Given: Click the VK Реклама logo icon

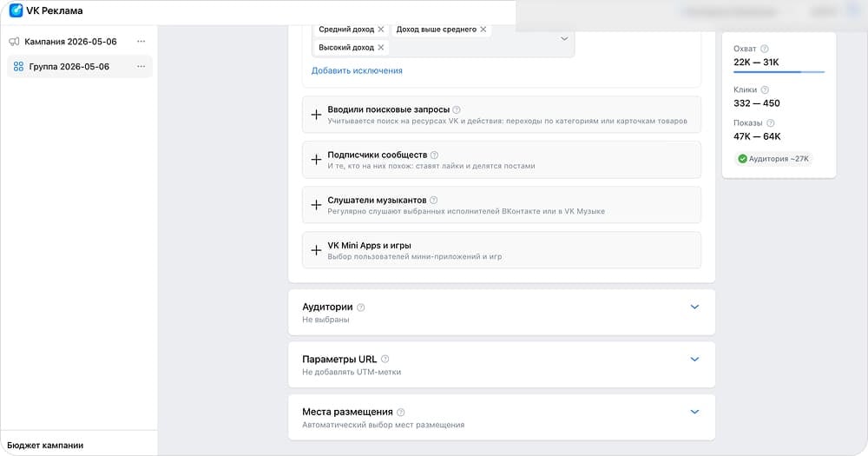Looking at the screenshot, I should [x=16, y=10].
